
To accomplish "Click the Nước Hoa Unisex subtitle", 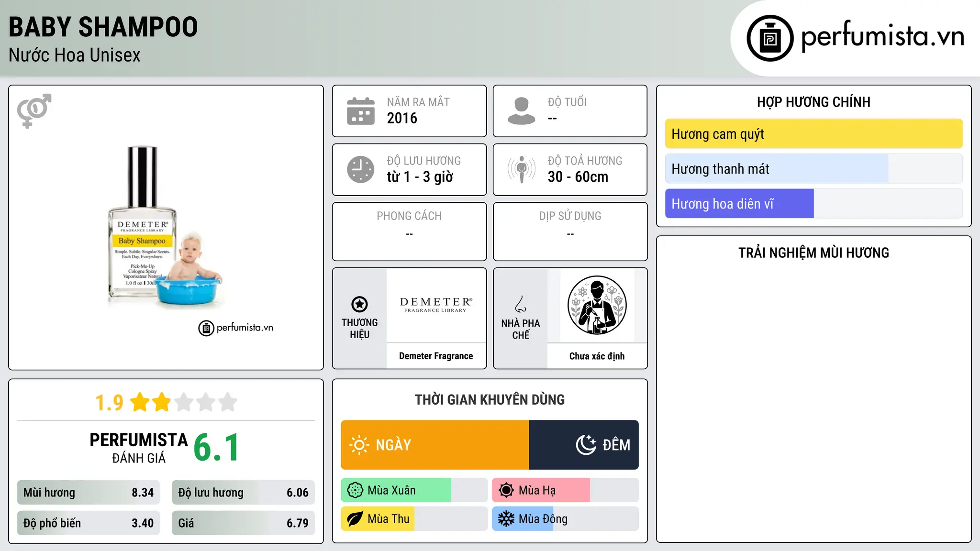I will pyautogui.click(x=75, y=55).
